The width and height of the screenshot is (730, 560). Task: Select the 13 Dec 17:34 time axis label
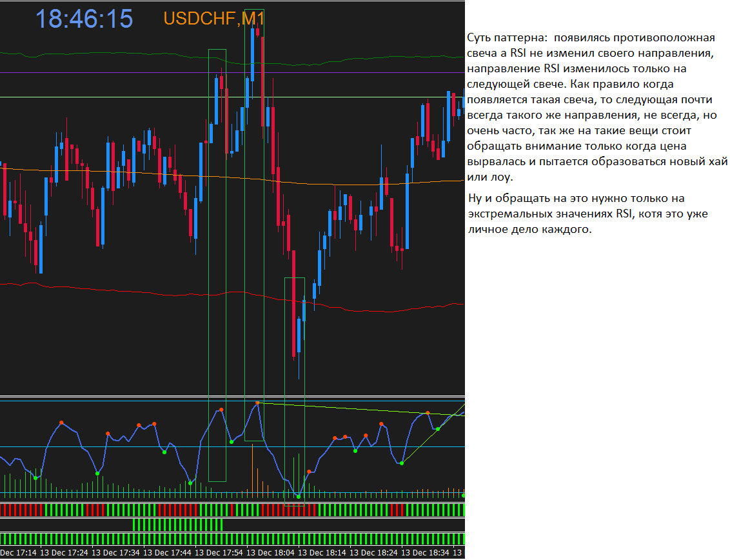tap(115, 552)
